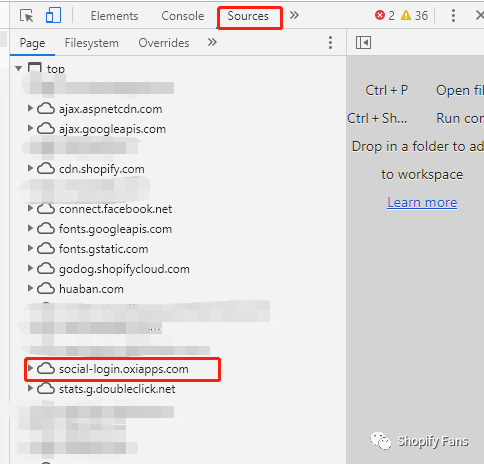The image size is (484, 464).
Task: Click cloud icon beside stats.g.doubleclick.net
Action: point(46,389)
